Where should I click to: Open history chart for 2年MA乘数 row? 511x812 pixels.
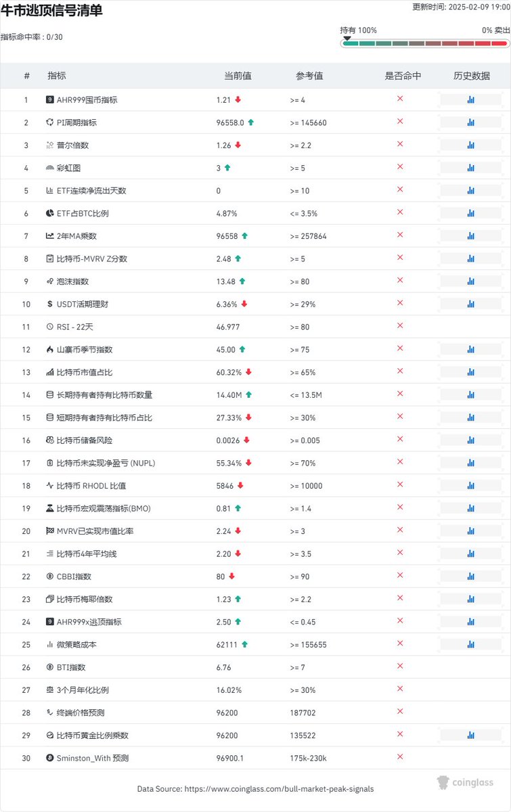[x=470, y=235]
